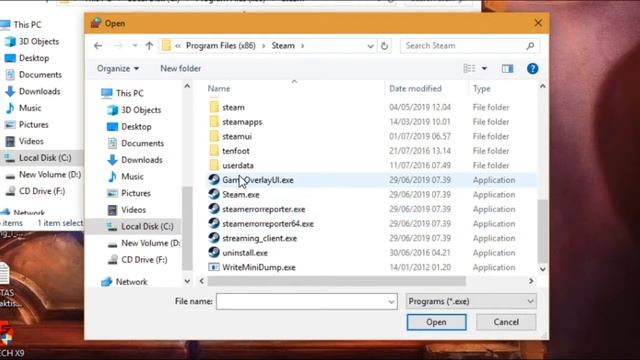Select Downloads in background Explorer window
This screenshot has height=360, width=640.
coord(39,91)
